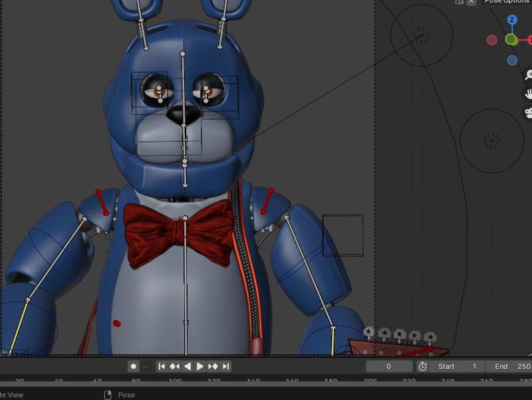Screen dimensions: 532x400
Task: Click the negative Z ball on the gizmo
Action: point(511,60)
